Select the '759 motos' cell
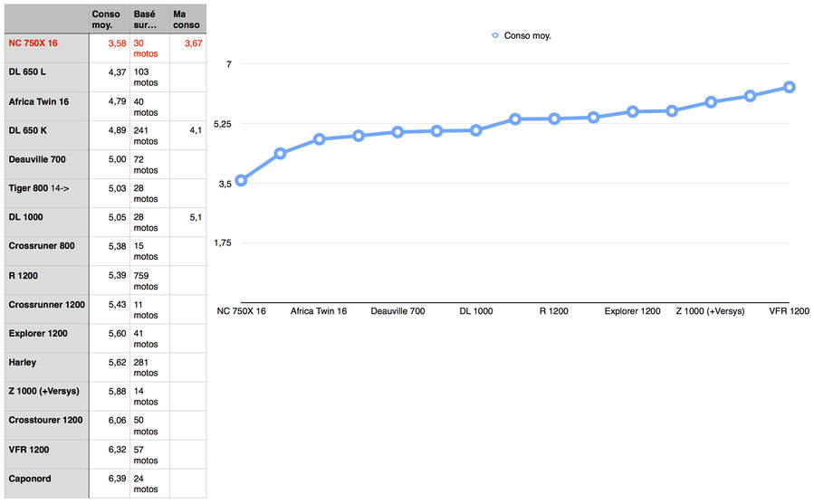This screenshot has height=504, width=814. [149, 281]
